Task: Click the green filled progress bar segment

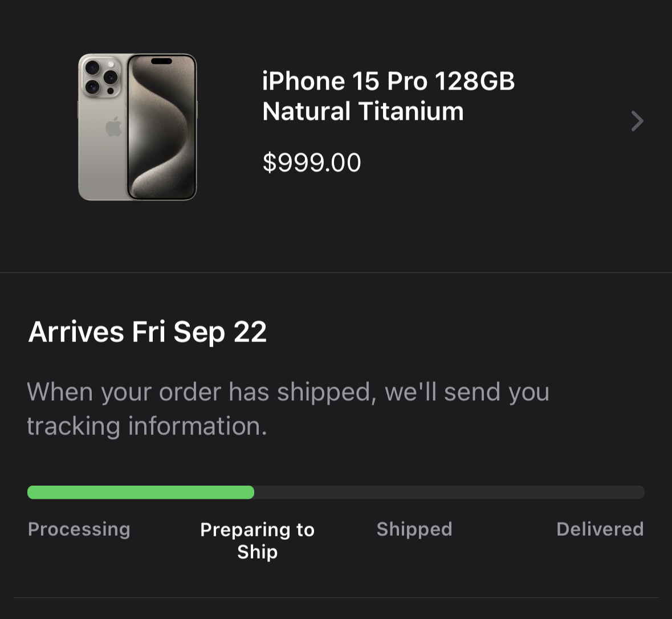Action: click(141, 492)
